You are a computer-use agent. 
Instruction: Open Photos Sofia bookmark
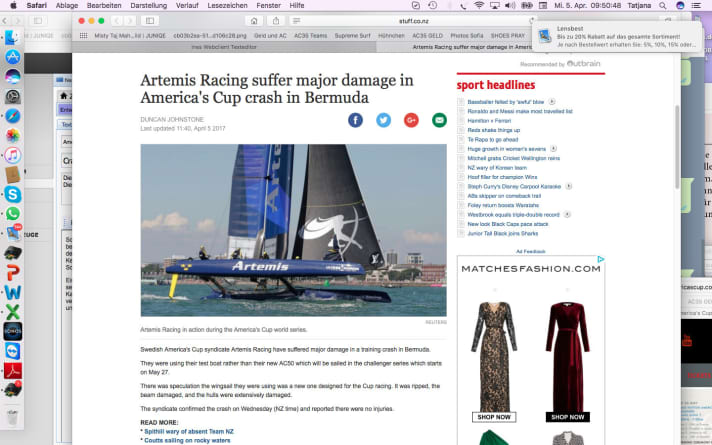pos(467,35)
